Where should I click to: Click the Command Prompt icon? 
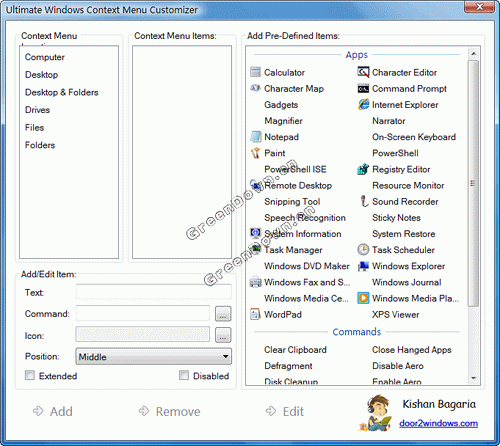[363, 89]
